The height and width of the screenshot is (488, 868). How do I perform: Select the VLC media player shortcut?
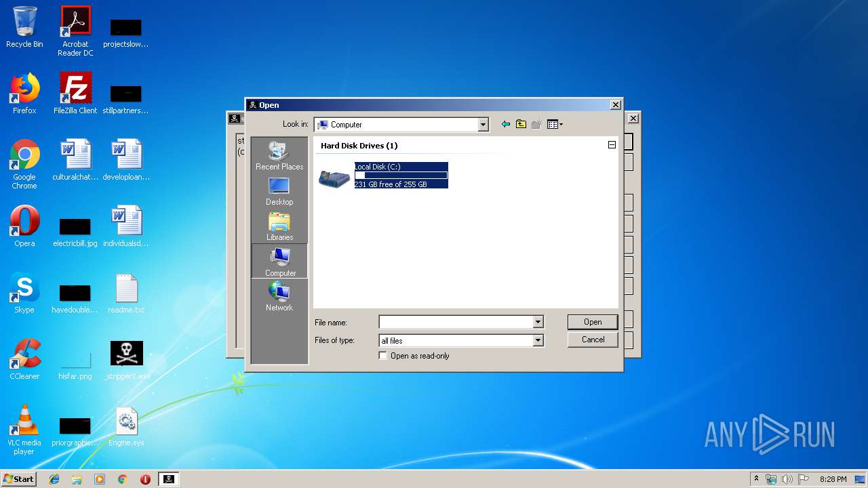pos(24,430)
